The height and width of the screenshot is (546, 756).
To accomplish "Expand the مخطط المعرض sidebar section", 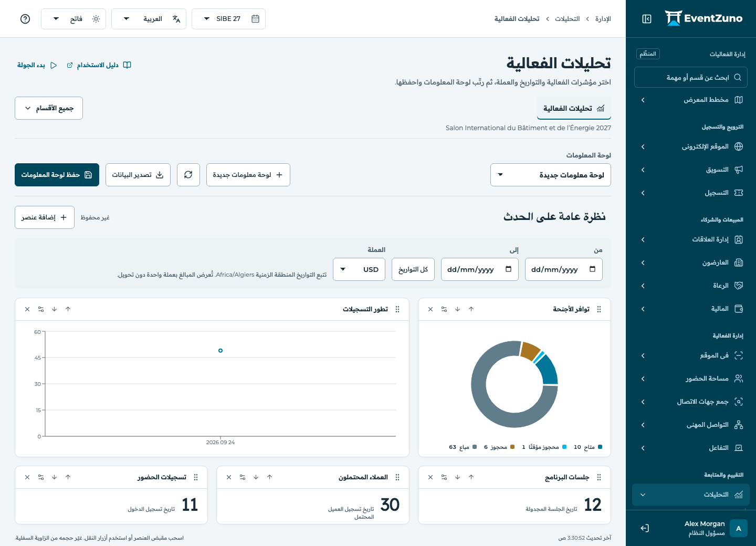I will pos(691,100).
